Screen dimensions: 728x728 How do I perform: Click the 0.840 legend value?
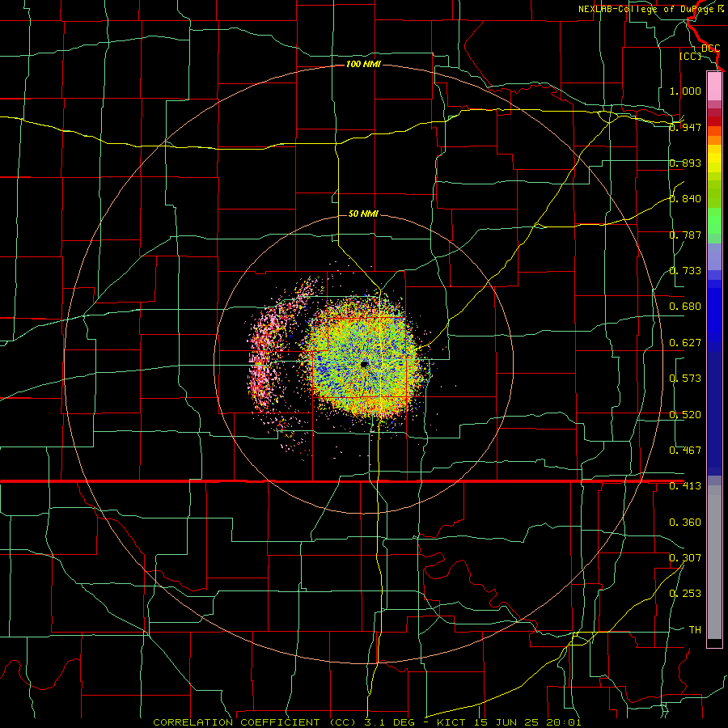[x=685, y=199]
